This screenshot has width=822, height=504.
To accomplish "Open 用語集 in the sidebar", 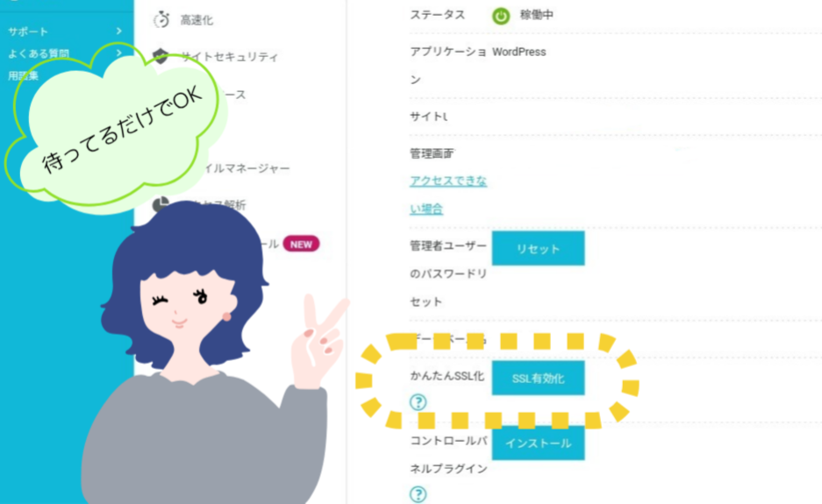I will pyautogui.click(x=24, y=76).
